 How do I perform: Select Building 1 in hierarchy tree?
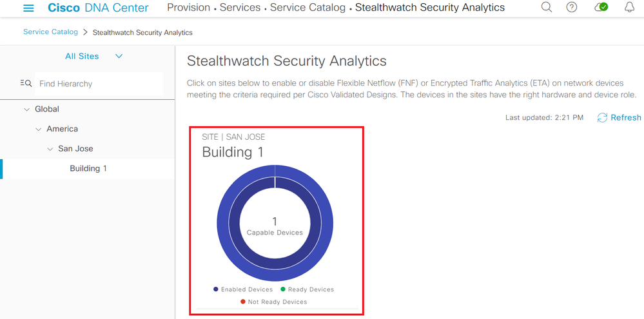(88, 168)
